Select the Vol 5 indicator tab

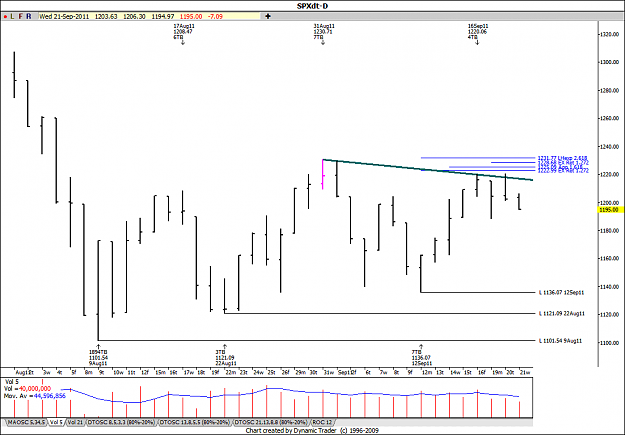click(x=56, y=422)
